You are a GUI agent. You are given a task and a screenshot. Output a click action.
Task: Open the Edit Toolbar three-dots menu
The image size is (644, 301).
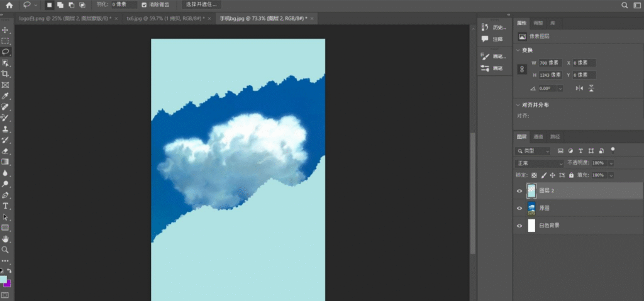pos(5,261)
